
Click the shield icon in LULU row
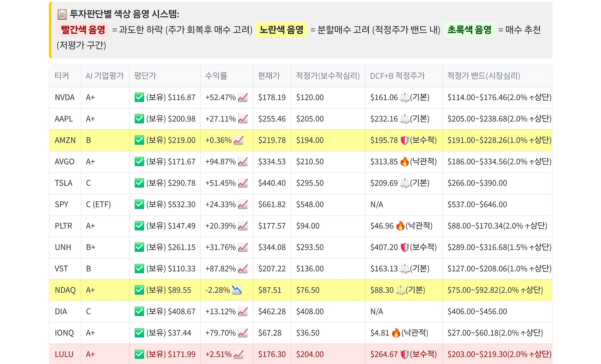point(404,354)
